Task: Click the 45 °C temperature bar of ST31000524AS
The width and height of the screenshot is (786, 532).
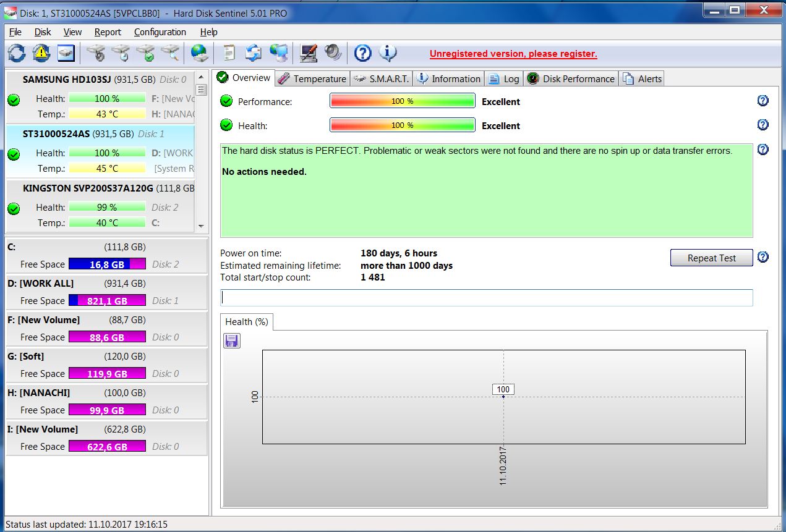Action: click(107, 168)
